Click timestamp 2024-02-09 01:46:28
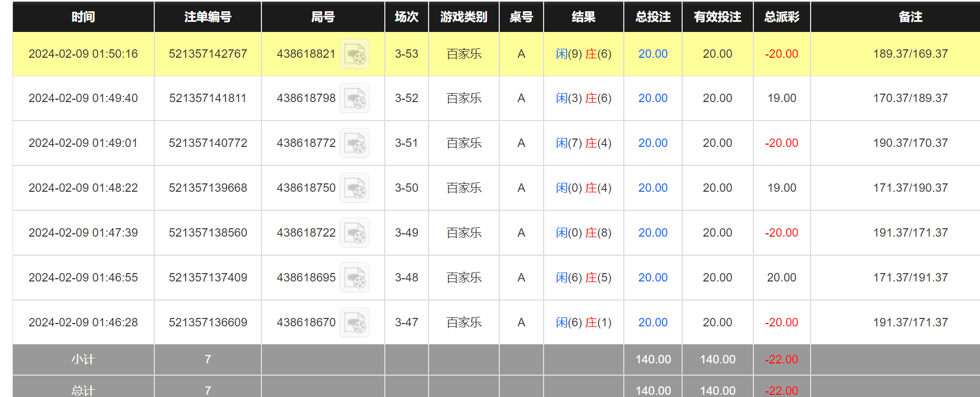This screenshot has height=397, width=980. tap(83, 322)
